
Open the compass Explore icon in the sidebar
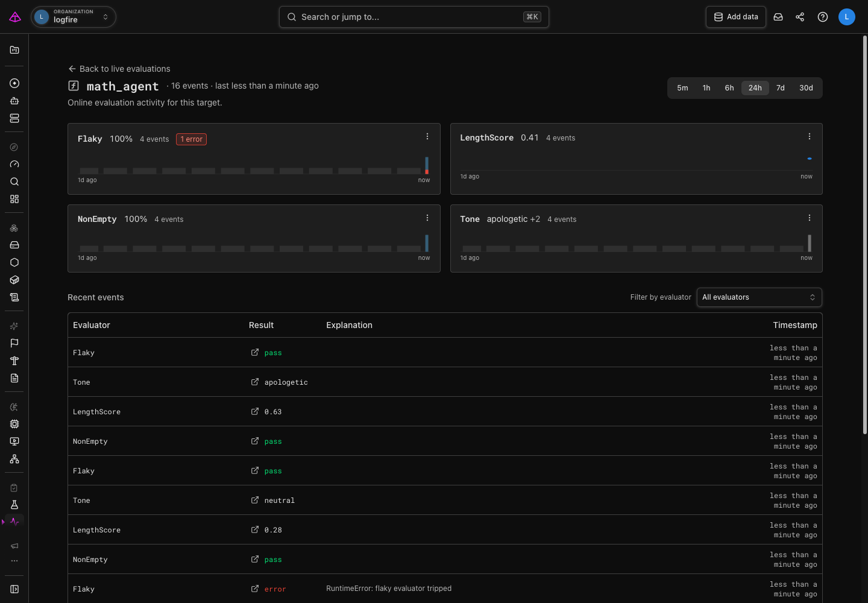pyautogui.click(x=14, y=147)
